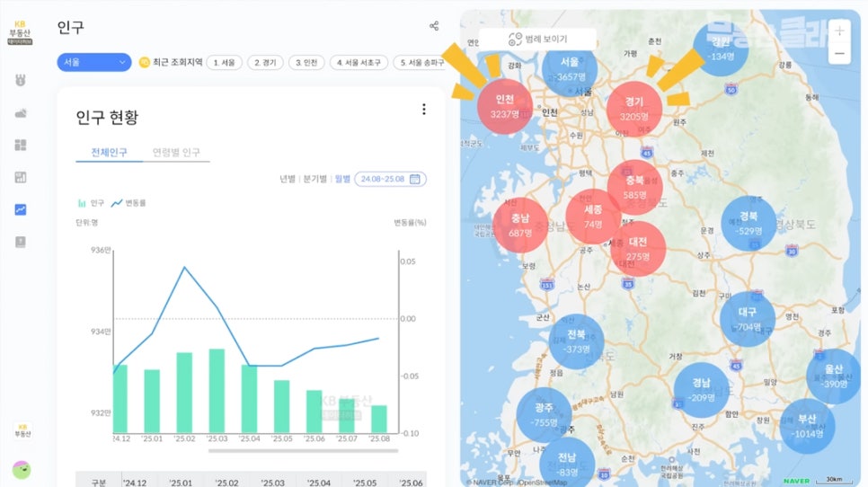
Task: Toggle 변동률 line series in chart legend
Action: pos(128,203)
